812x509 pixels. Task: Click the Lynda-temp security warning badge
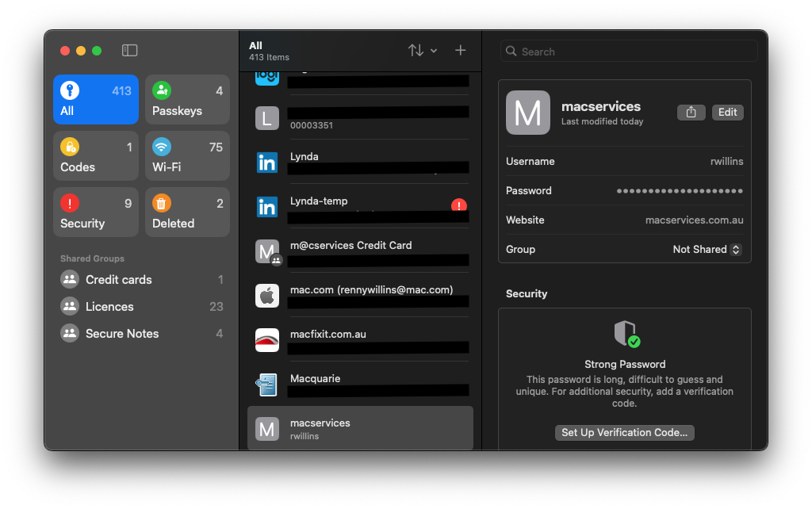click(x=459, y=205)
